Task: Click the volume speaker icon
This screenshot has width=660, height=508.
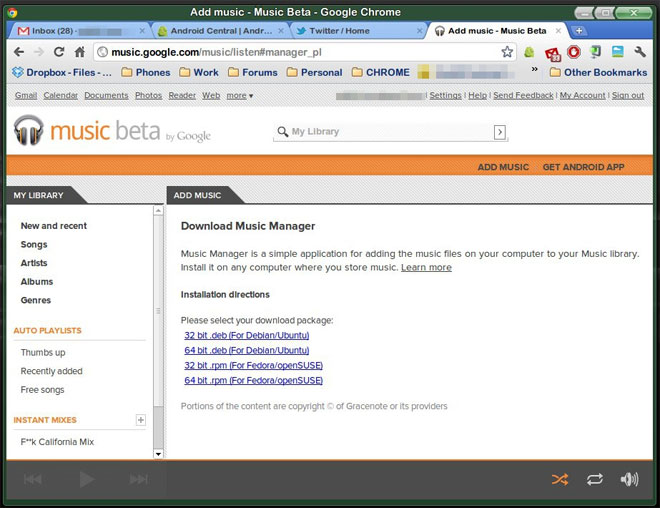Action: [629, 479]
